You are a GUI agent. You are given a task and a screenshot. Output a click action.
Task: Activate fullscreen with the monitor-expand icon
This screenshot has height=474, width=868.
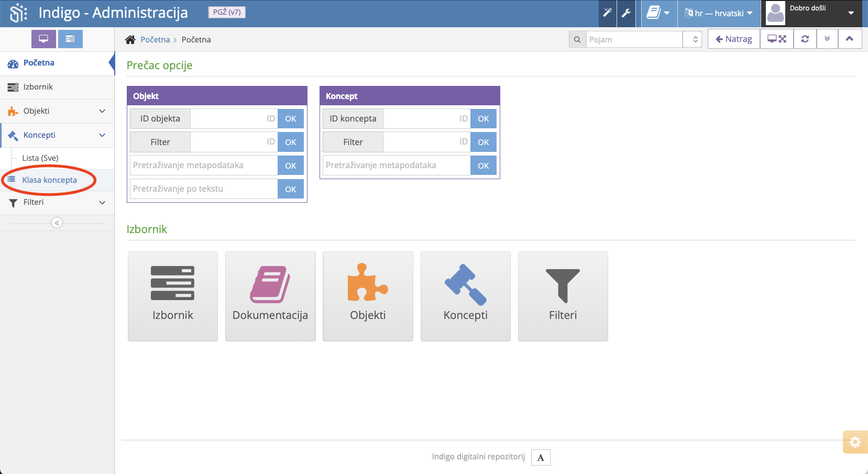(x=776, y=39)
